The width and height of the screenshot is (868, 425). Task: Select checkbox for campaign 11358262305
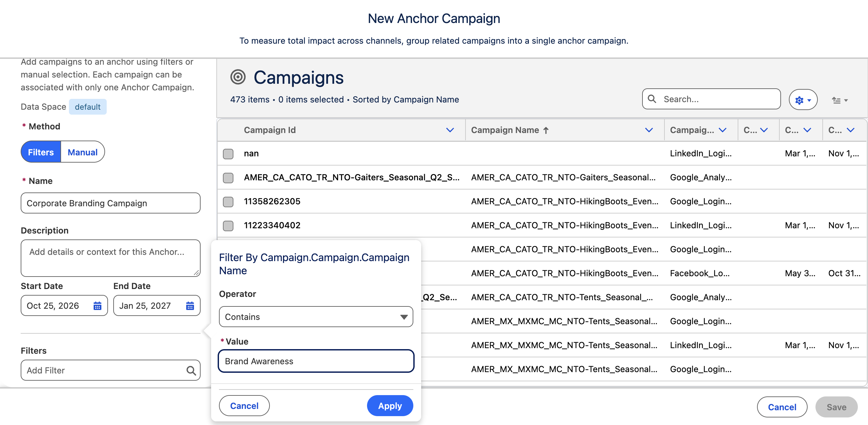tap(228, 202)
